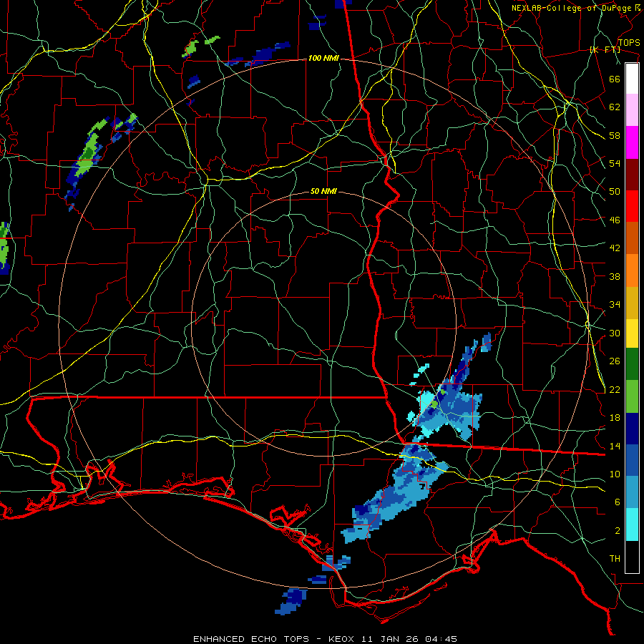Click the small green pixel inside the cyan echo

point(434,404)
